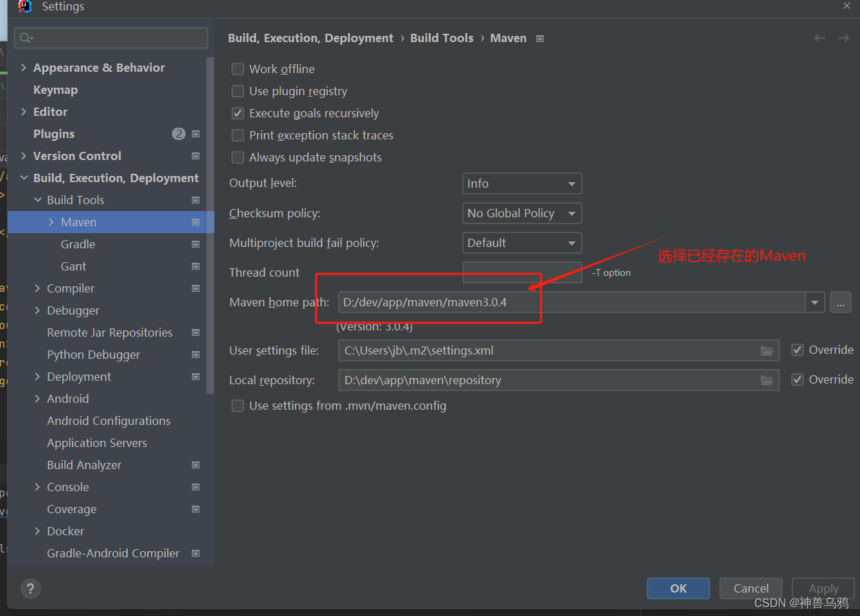The width and height of the screenshot is (860, 616).
Task: Select Coverage in the settings tree
Action: pyautogui.click(x=72, y=509)
